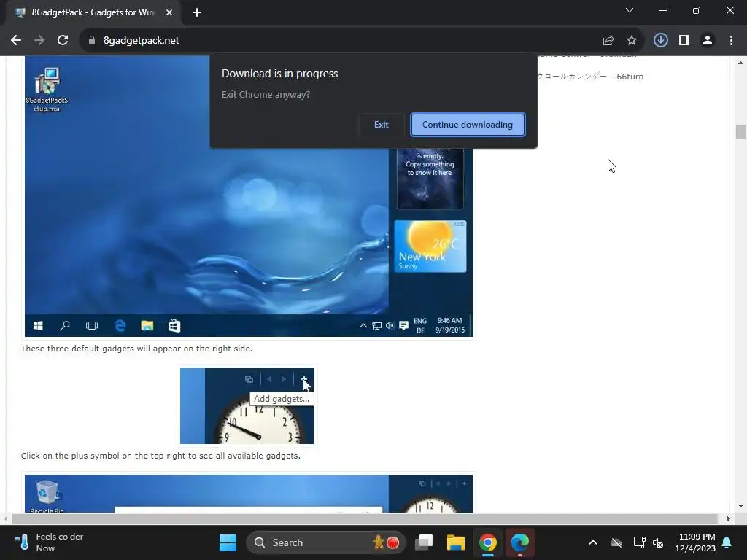The image size is (747, 560).
Task: Open Windows Start menu
Action: coord(228,542)
